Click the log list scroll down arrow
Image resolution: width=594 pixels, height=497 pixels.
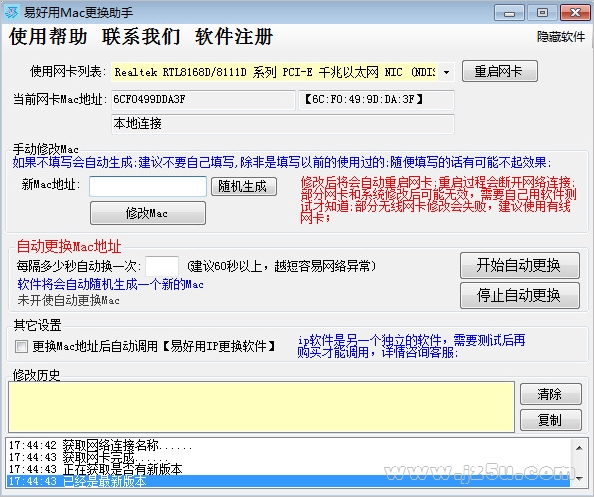point(579,479)
